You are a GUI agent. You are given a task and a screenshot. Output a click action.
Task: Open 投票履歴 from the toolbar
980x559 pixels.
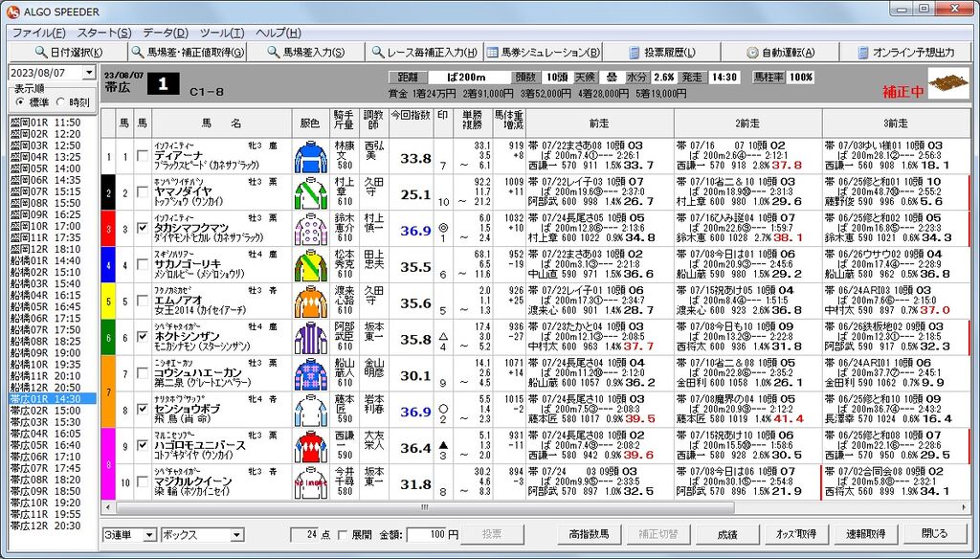pos(661,52)
